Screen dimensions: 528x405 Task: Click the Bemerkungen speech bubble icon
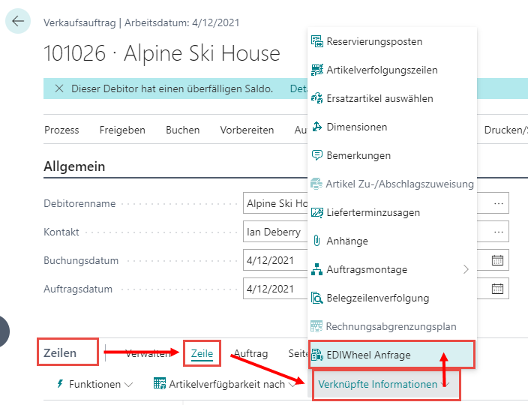(x=317, y=156)
